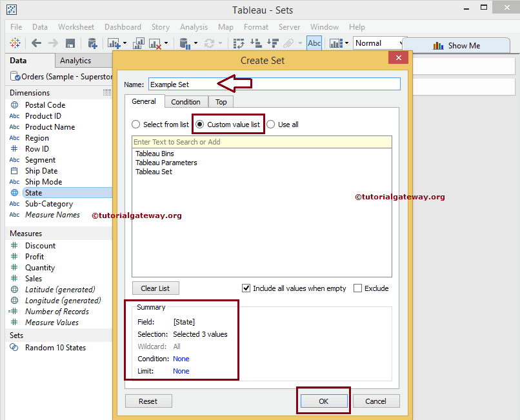Click the set Name input field
520x420 pixels.
(274, 85)
